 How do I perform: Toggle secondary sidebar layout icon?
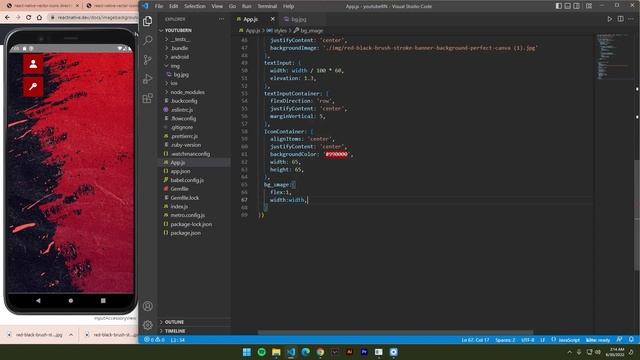(x=576, y=6)
